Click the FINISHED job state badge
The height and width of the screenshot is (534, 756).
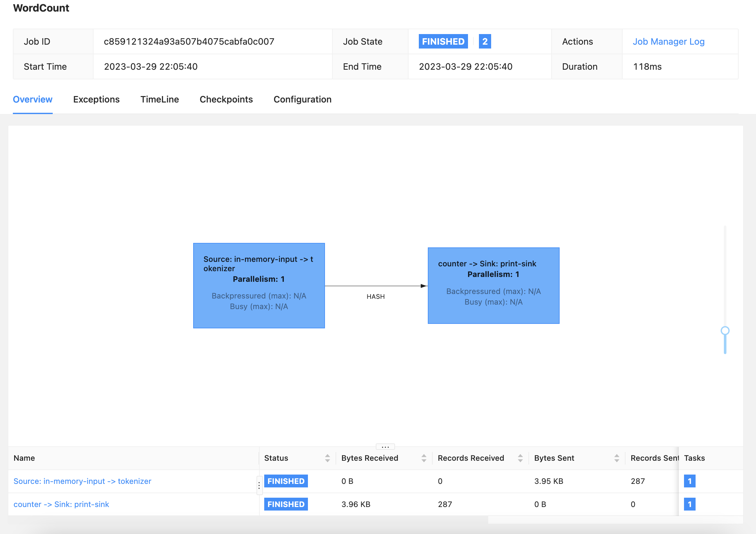[443, 41]
